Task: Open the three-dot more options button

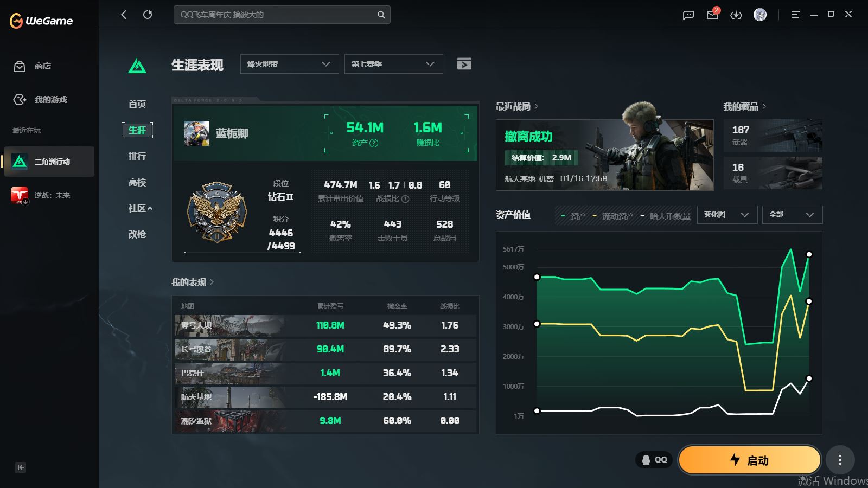Action: tap(840, 460)
